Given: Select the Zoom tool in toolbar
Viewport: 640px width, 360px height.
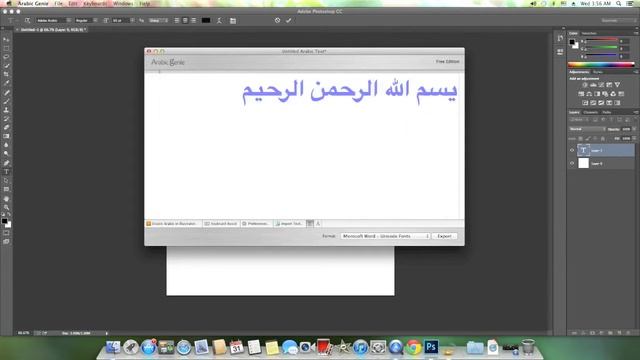Looking at the screenshot, I should (6, 207).
